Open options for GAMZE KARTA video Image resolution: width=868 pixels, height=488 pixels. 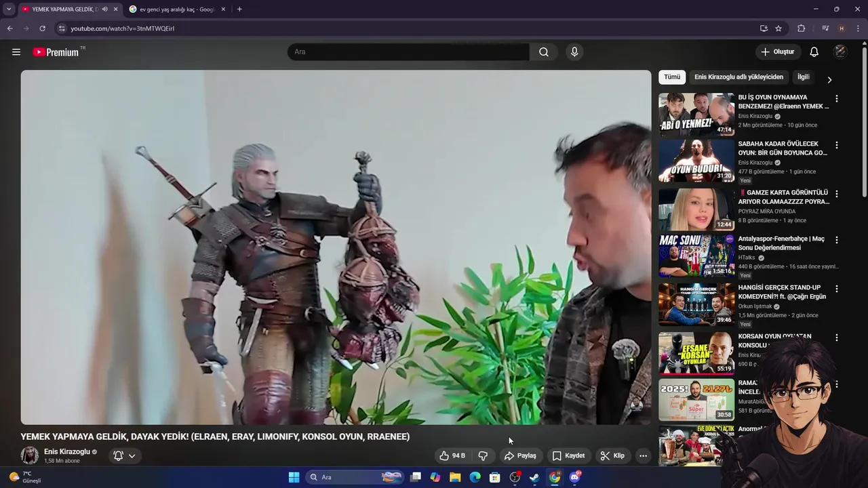point(836,194)
